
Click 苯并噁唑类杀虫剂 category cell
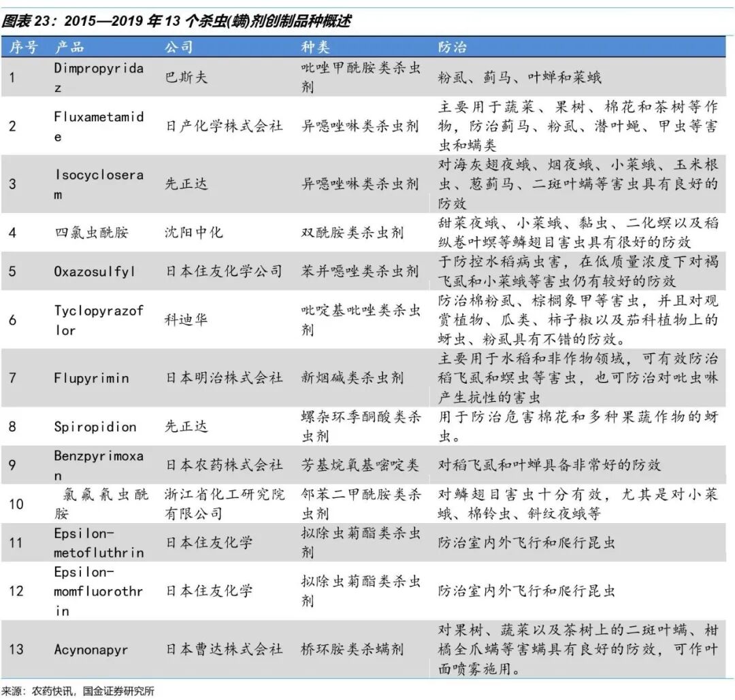click(360, 271)
